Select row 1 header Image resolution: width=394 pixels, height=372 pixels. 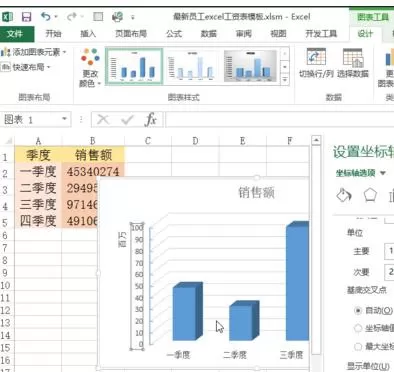(5, 157)
